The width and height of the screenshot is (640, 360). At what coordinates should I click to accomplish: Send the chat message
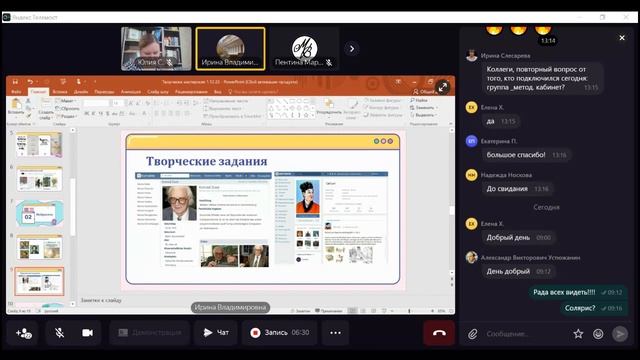[x=620, y=334]
